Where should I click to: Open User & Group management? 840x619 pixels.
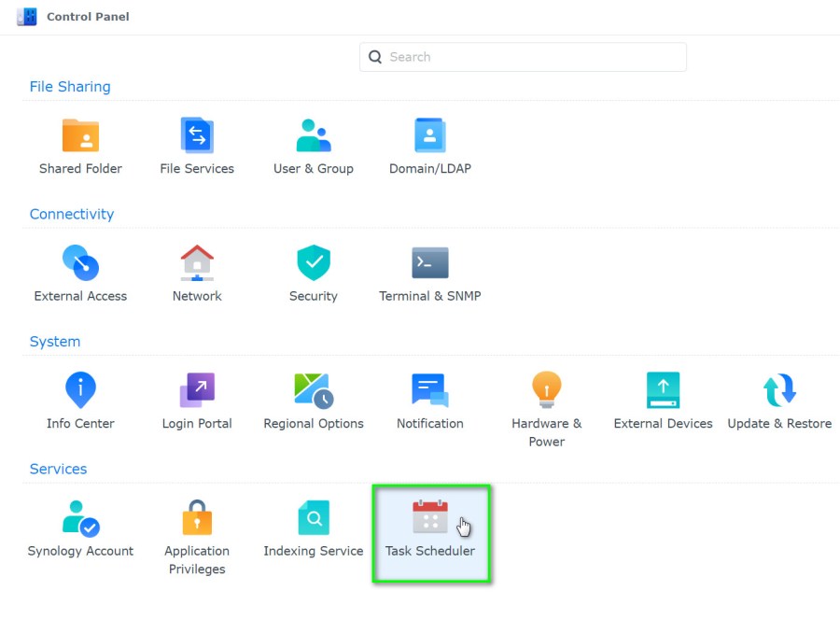[313, 145]
